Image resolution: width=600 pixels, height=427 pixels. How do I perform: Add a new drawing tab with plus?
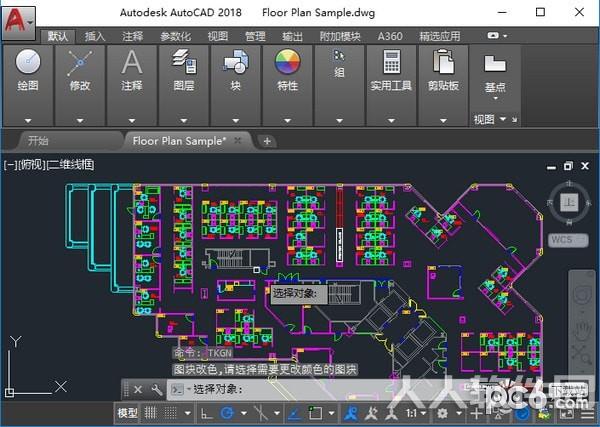point(267,141)
